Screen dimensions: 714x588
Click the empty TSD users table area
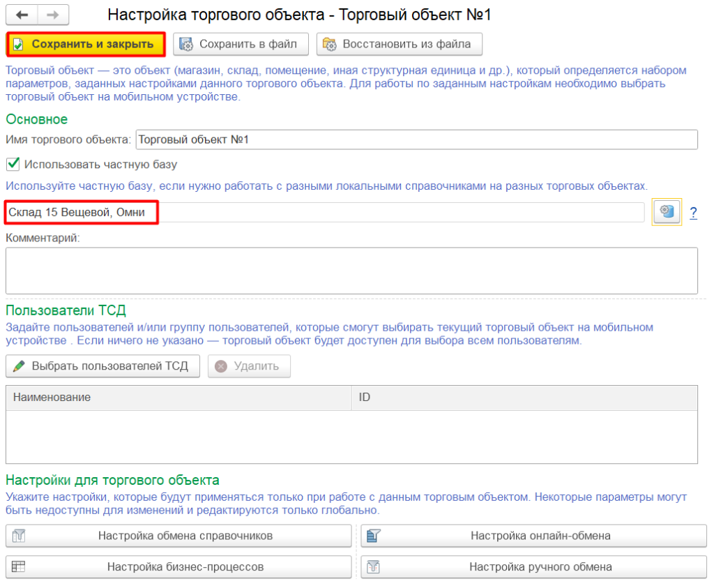click(351, 437)
